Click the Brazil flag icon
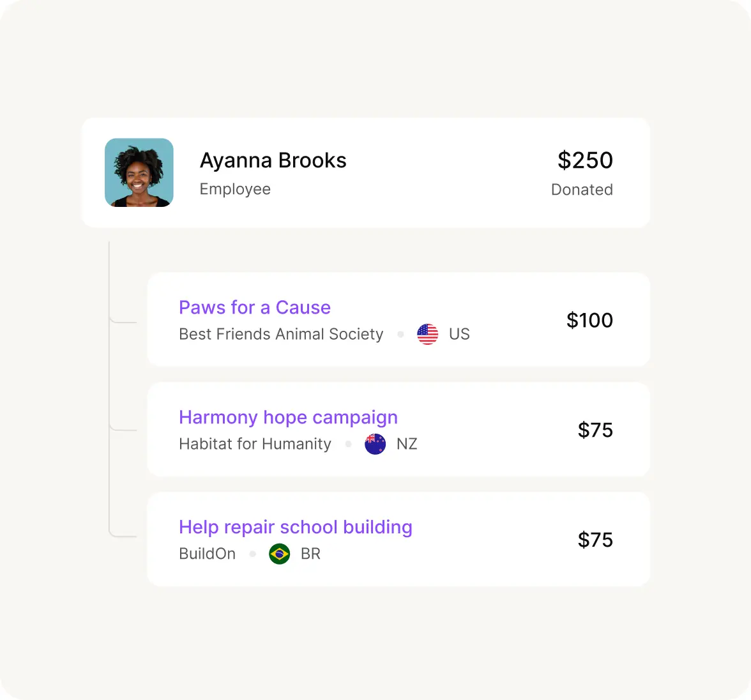751x700 pixels. click(280, 554)
